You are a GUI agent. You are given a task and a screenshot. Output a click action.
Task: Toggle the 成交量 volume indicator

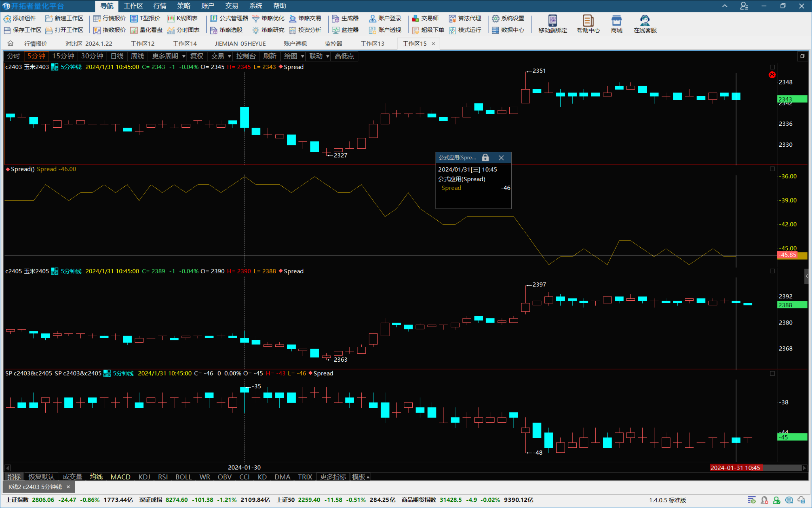tap(72, 477)
